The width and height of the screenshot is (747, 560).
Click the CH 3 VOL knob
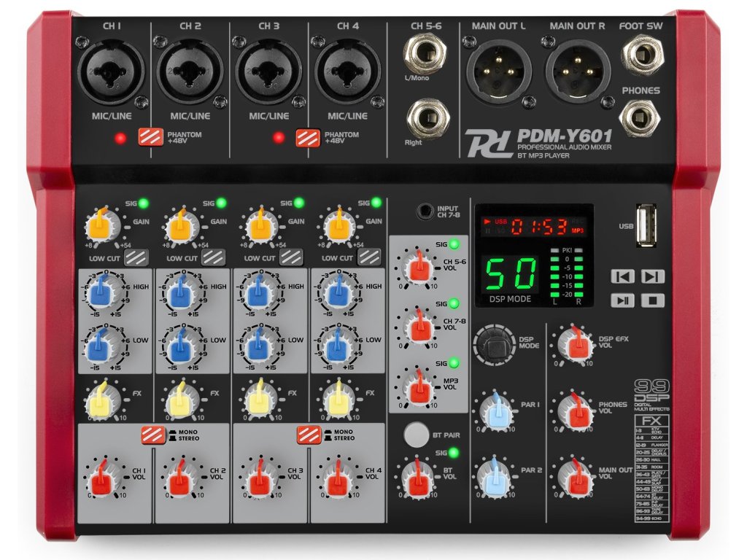260,478
